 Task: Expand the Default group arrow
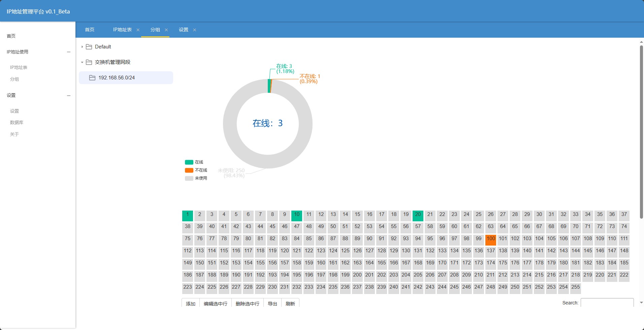82,47
